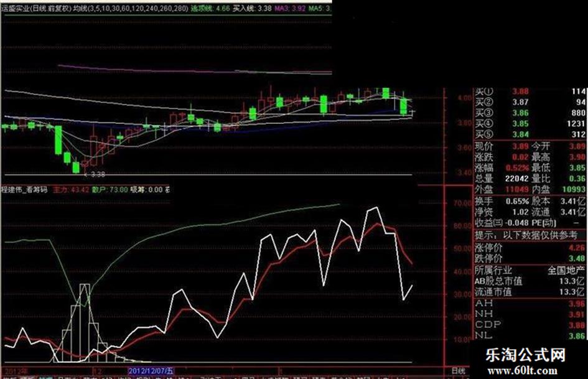Viewport: 588px width, 379px height.
Task: Click the CDP 3.88 row
Action: [530, 325]
